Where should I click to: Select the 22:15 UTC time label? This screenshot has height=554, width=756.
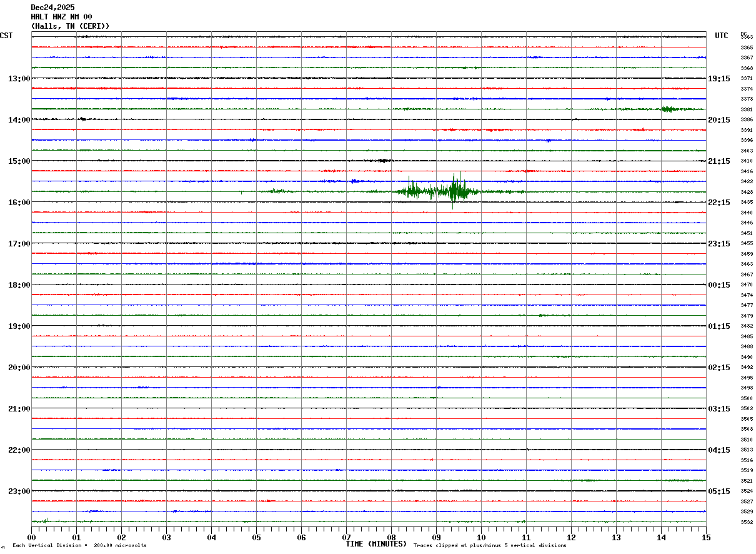pos(719,203)
